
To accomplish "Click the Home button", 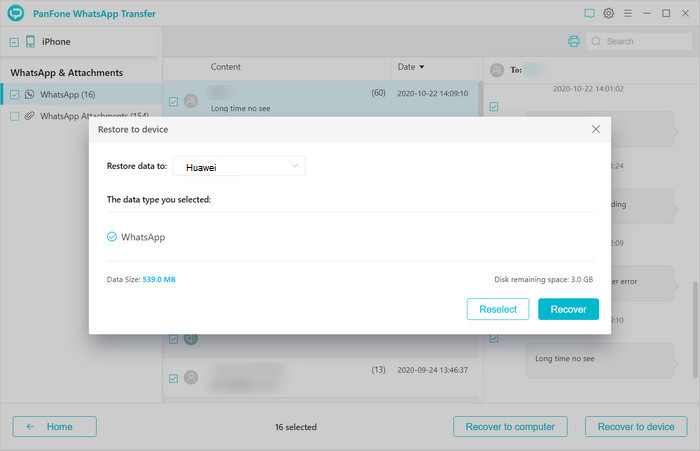I will point(54,426).
